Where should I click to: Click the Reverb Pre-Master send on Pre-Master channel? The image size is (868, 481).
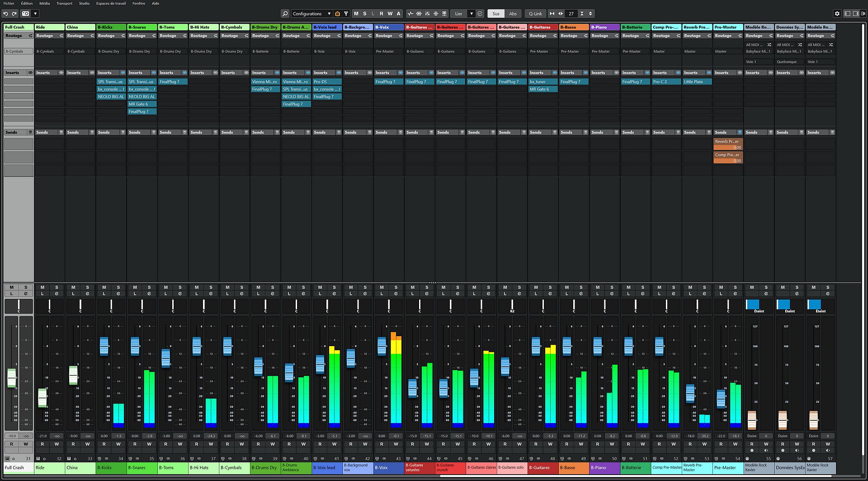727,143
